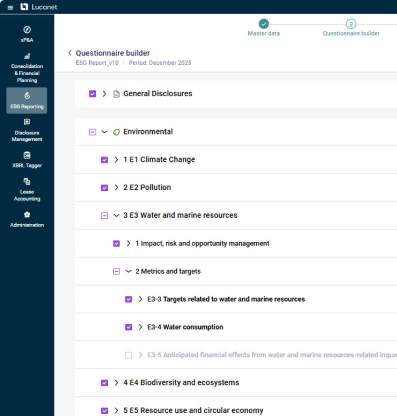Collapse the Metrics and targets group
The image size is (397, 416).
click(x=128, y=271)
